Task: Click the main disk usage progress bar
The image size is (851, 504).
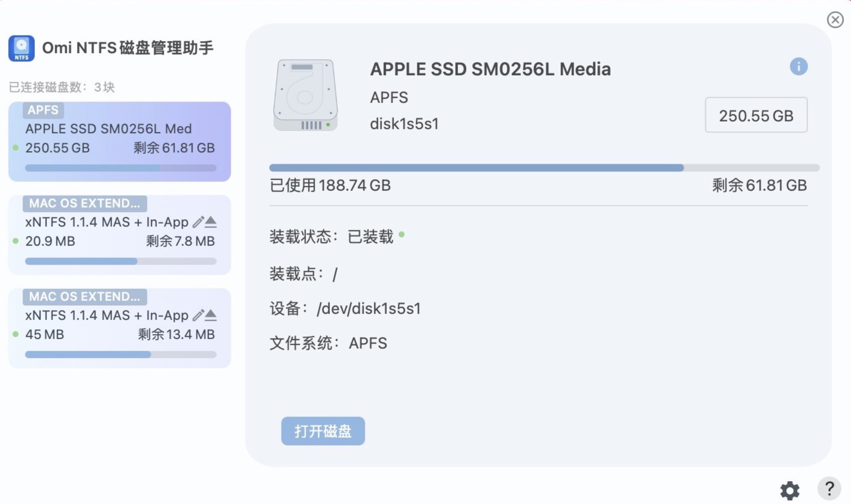Action: click(544, 168)
